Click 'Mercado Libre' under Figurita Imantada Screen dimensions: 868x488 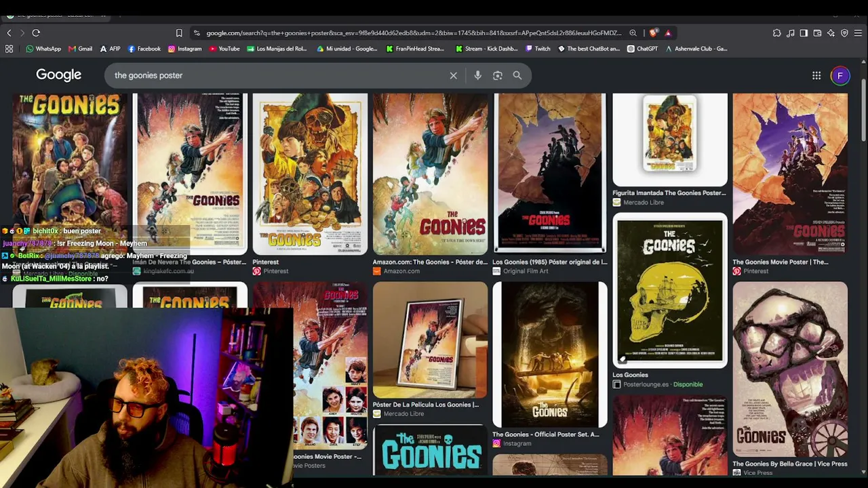tap(644, 202)
